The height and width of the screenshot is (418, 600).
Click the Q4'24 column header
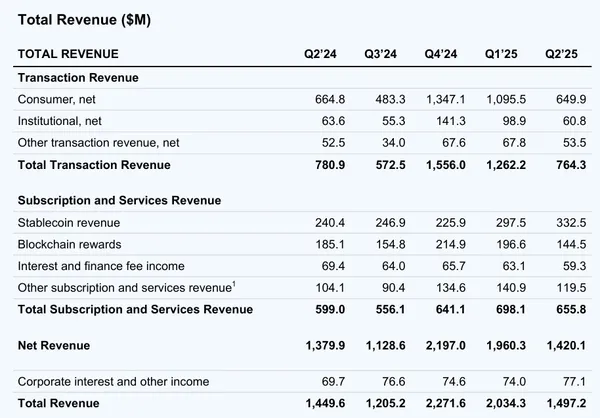(x=443, y=54)
